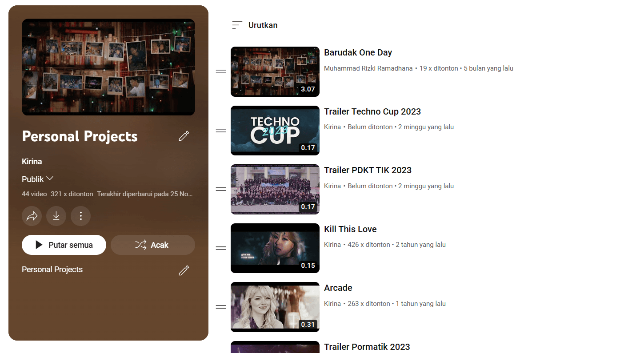Play Barudak One Day thumbnail
644x353 pixels.
coord(275,71)
